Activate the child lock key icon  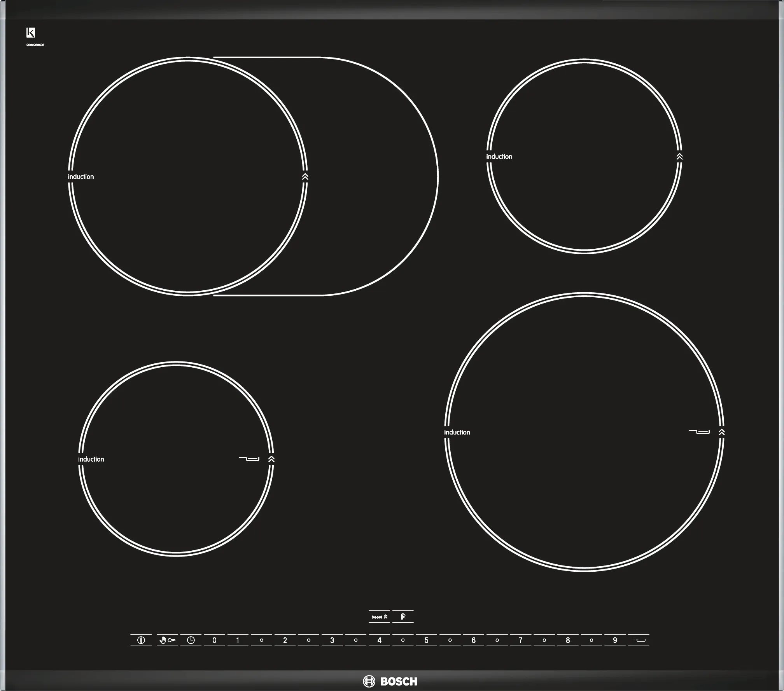[167, 640]
